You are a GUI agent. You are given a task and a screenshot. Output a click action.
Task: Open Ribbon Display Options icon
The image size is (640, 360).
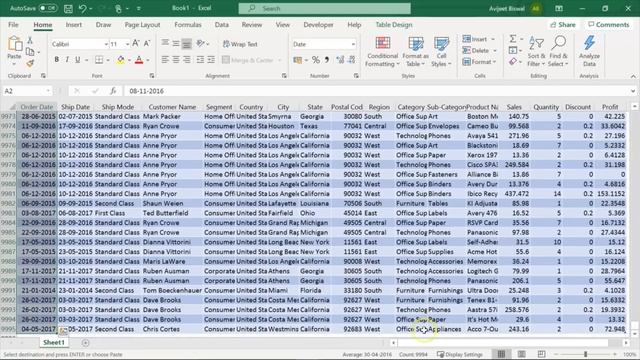[x=559, y=8]
